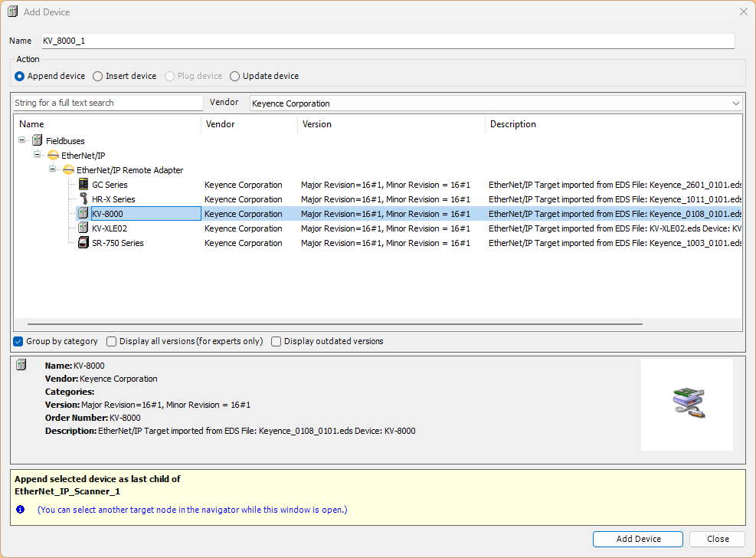The image size is (756, 558).
Task: Click the network device preview image
Action: [689, 402]
